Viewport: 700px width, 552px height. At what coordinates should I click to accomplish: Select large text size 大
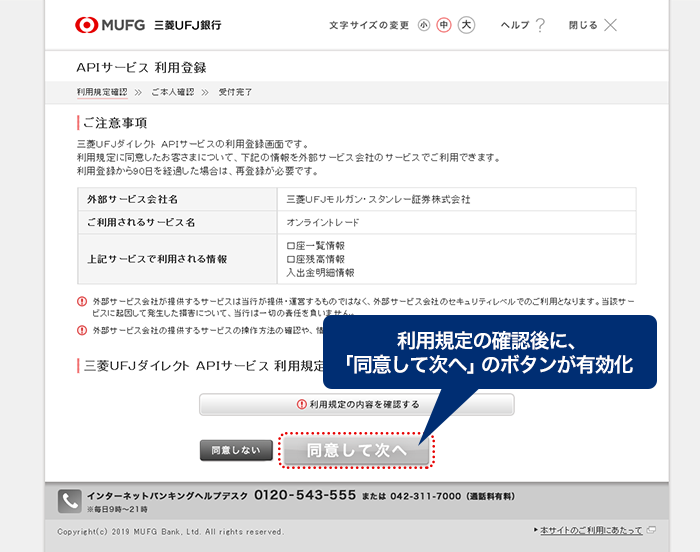[466, 25]
